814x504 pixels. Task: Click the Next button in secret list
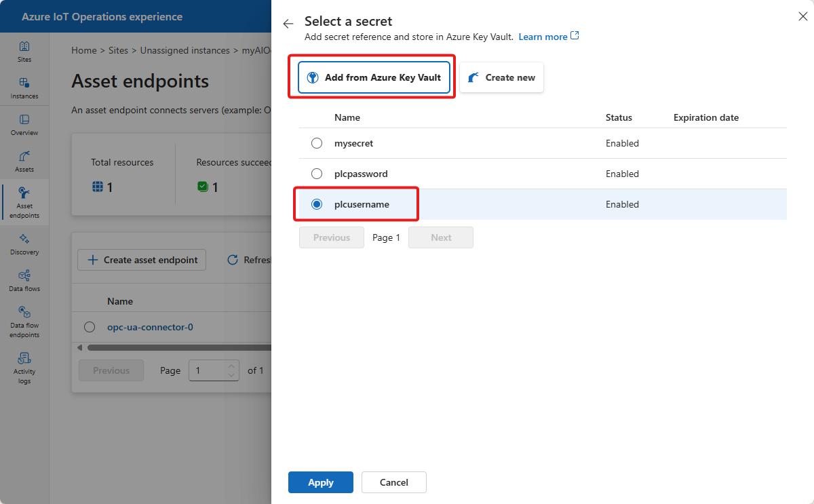point(441,237)
